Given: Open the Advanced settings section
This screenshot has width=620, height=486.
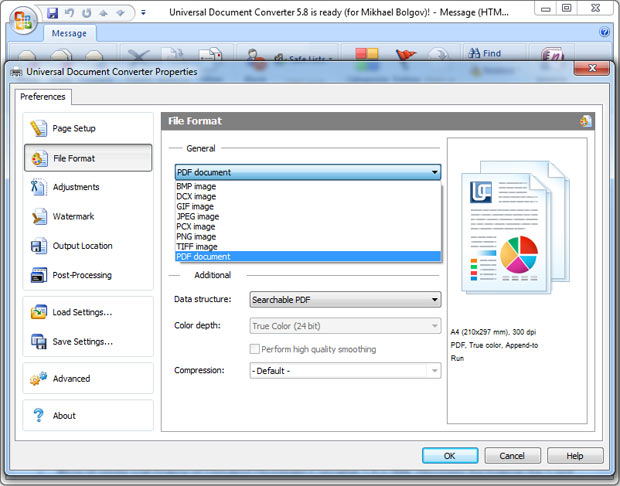Looking at the screenshot, I should [88, 378].
